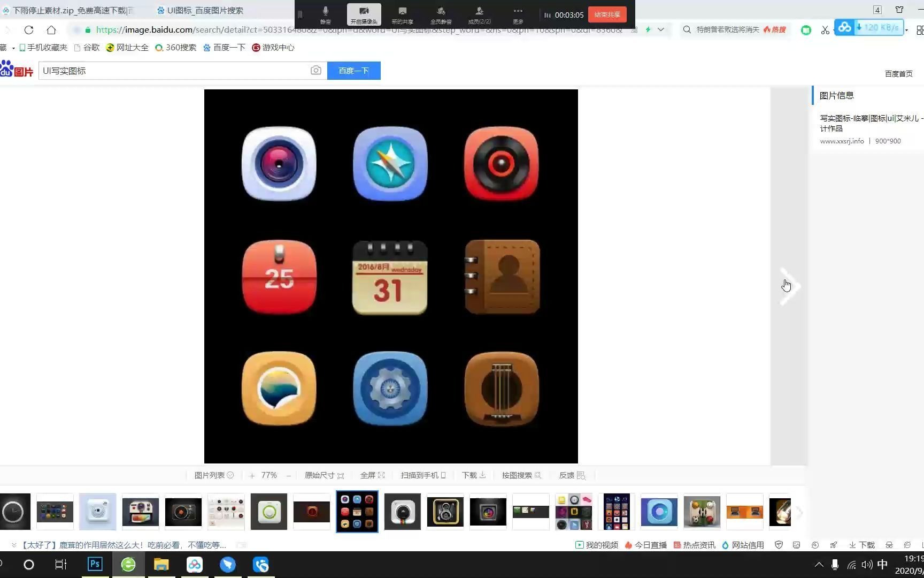The image size is (924, 578).
Task: Zoom in with the plus icon beside 77%
Action: coord(252,475)
